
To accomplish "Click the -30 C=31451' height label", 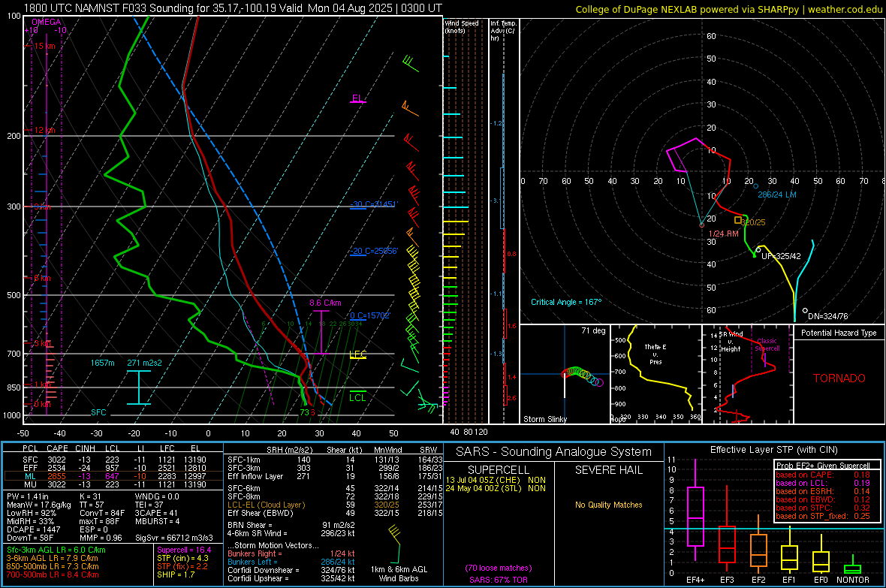I will [x=374, y=204].
